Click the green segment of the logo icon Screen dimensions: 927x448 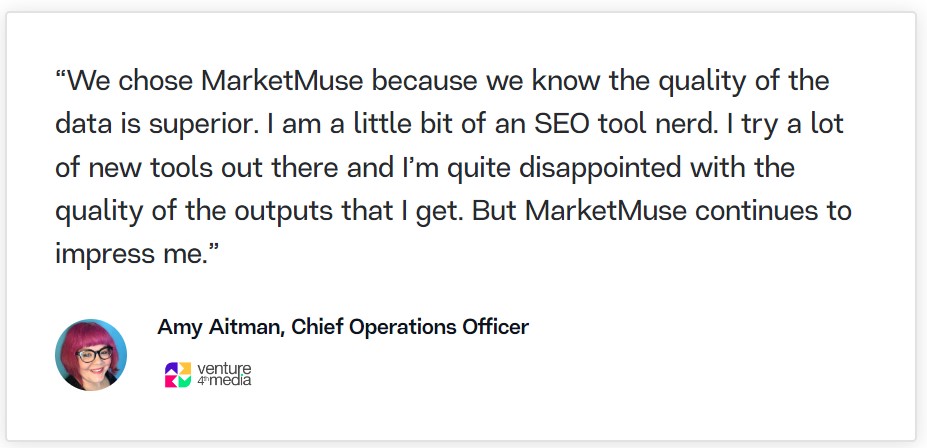click(185, 381)
